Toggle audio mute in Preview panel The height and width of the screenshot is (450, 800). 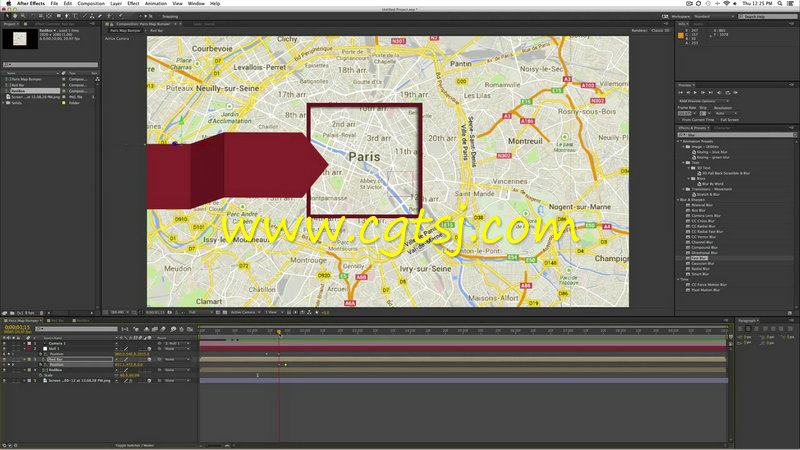pos(719,92)
